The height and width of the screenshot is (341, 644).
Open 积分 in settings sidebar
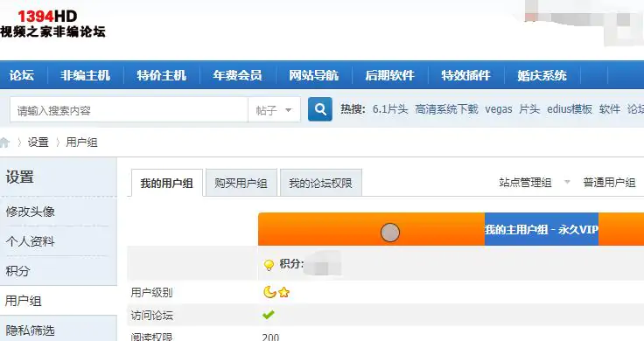tap(17, 271)
